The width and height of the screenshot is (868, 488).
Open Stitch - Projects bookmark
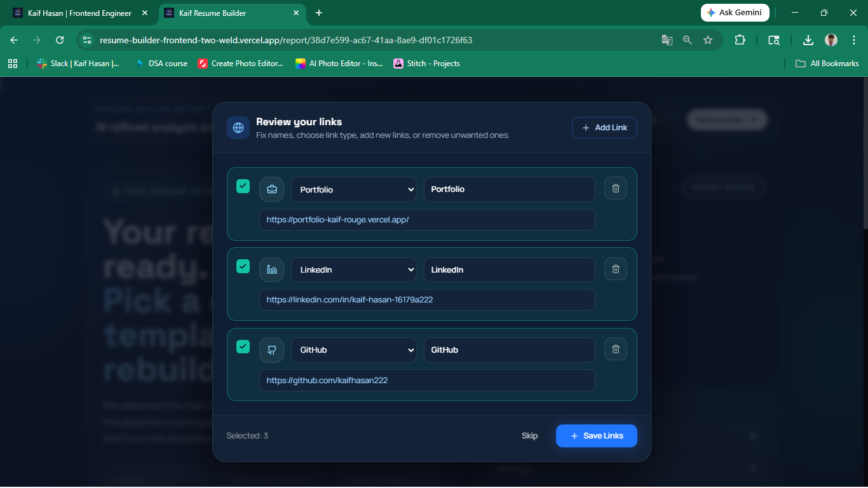click(426, 64)
